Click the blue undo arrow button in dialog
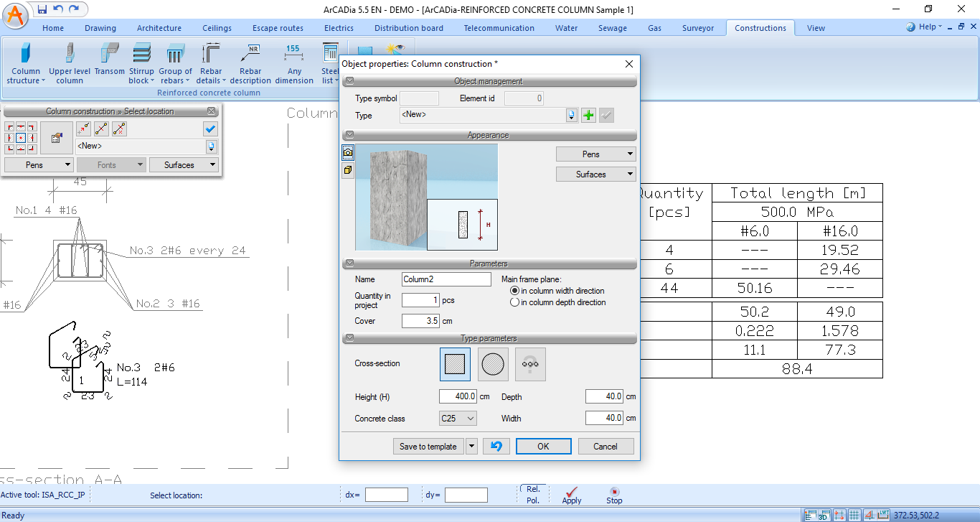Image resolution: width=980 pixels, height=522 pixels. pyautogui.click(x=496, y=446)
